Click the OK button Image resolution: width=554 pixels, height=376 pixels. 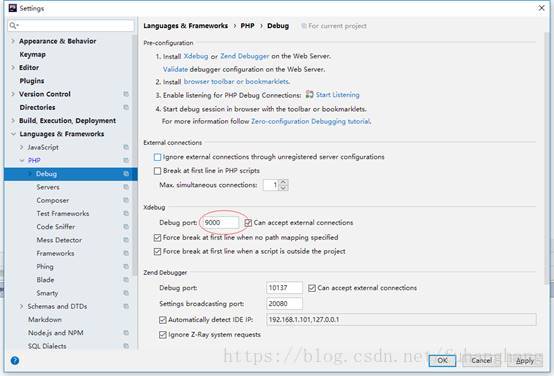(x=442, y=360)
